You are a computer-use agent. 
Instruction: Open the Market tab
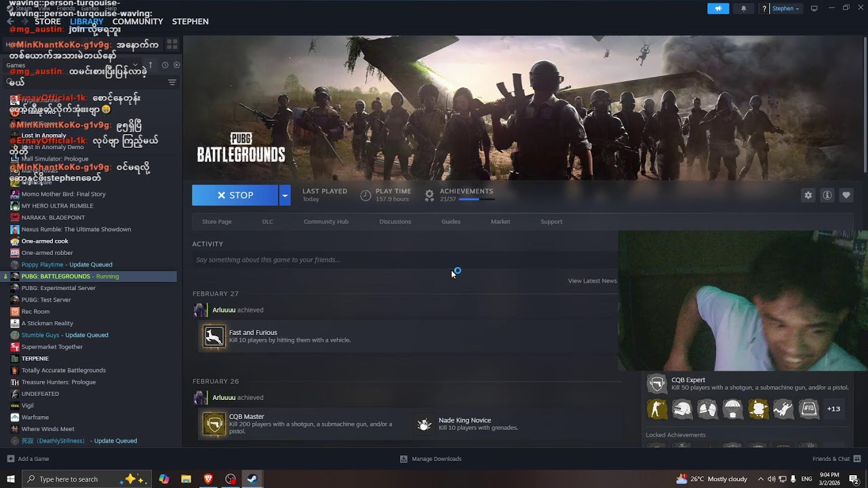coord(500,222)
